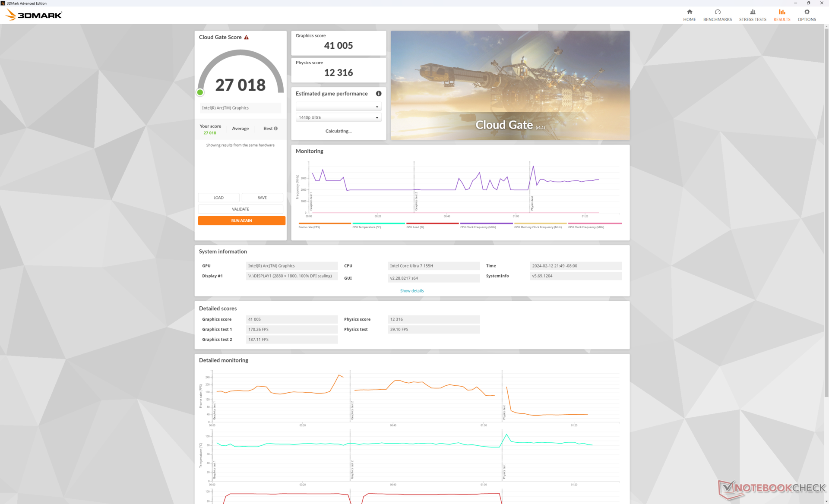Click the CPU field Intel Core Ultra 7 155H
Screen dimensions: 829x504
click(x=433, y=266)
